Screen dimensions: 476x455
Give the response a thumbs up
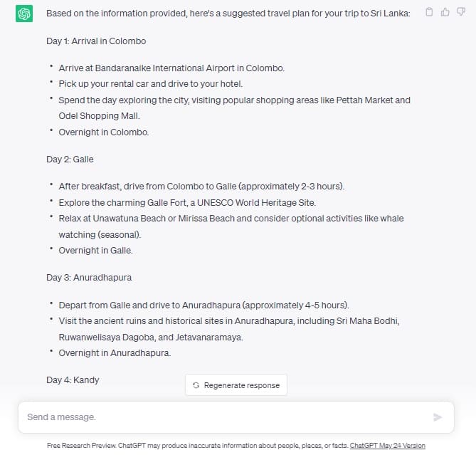coord(445,12)
